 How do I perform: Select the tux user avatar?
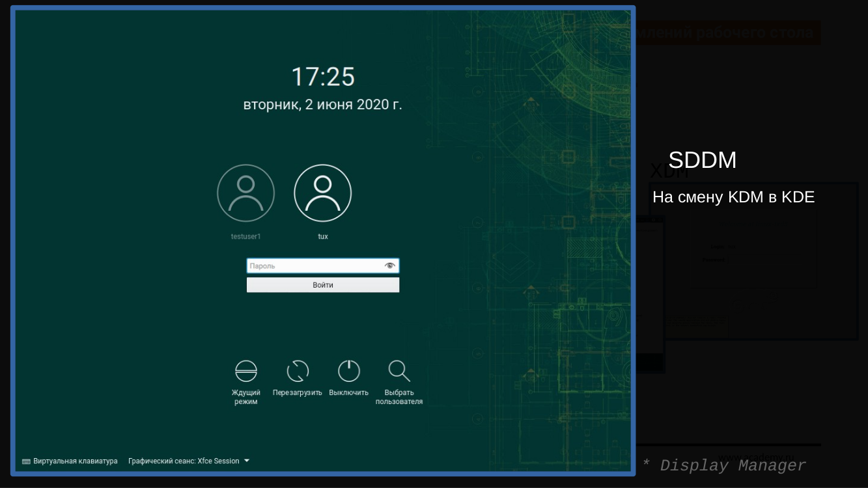click(322, 193)
